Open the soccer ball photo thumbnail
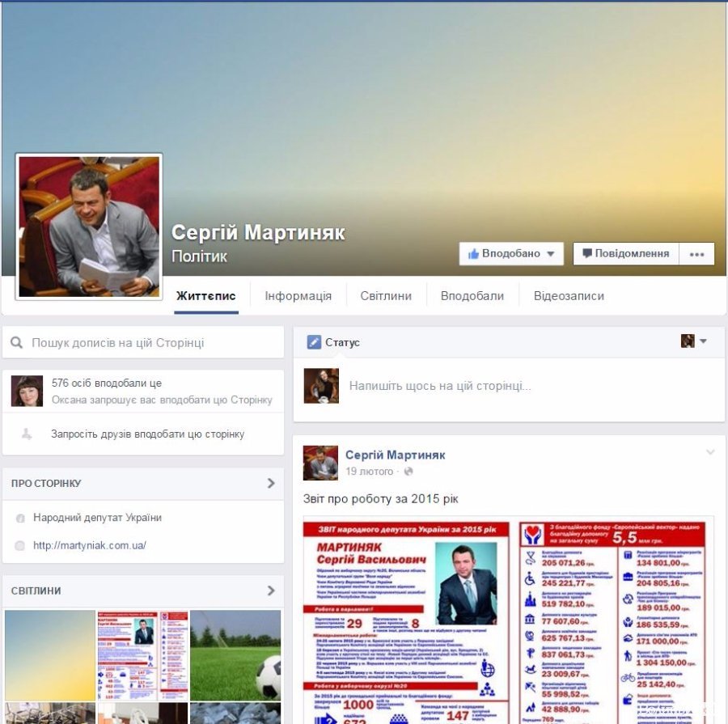 click(x=235, y=654)
